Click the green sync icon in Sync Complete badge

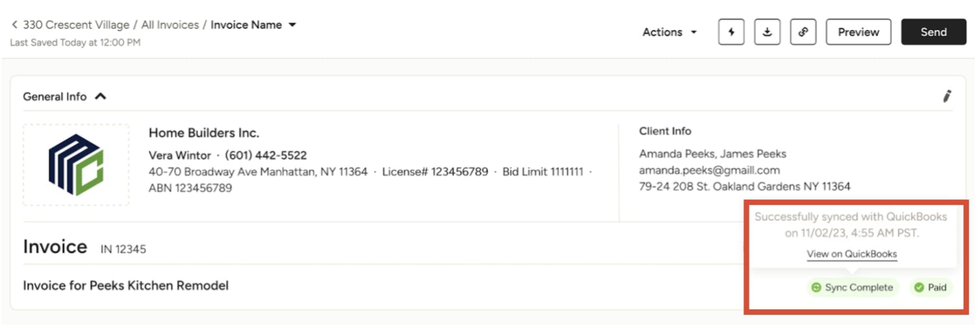(816, 287)
